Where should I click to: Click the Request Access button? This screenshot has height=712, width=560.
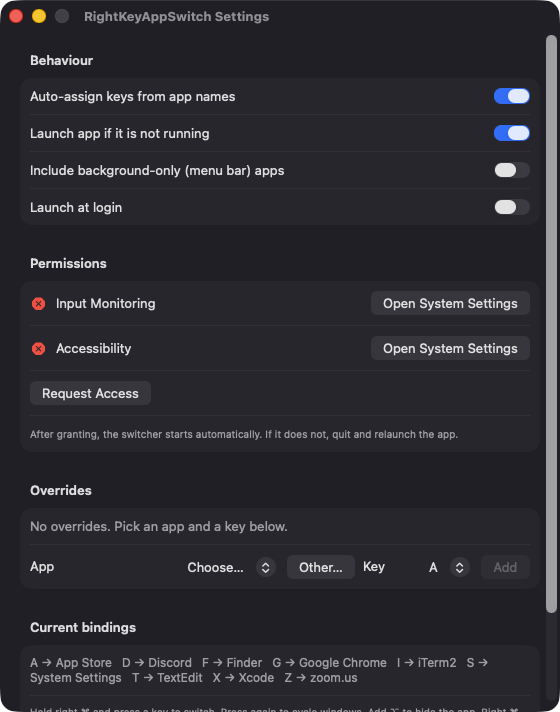point(90,393)
